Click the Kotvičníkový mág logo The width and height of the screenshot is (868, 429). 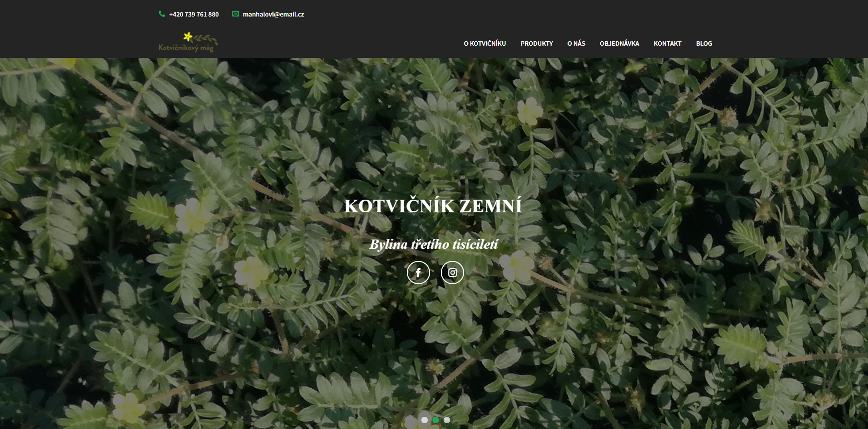coord(188,42)
